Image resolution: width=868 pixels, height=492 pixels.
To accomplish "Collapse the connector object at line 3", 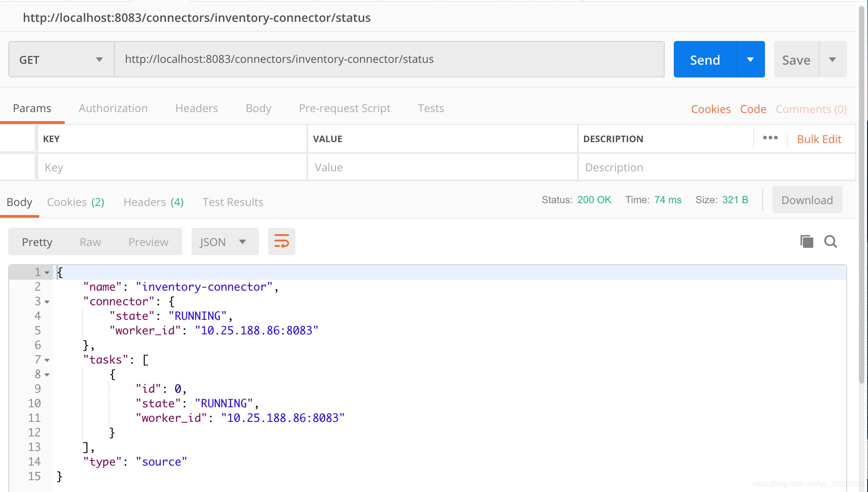I will (47, 302).
